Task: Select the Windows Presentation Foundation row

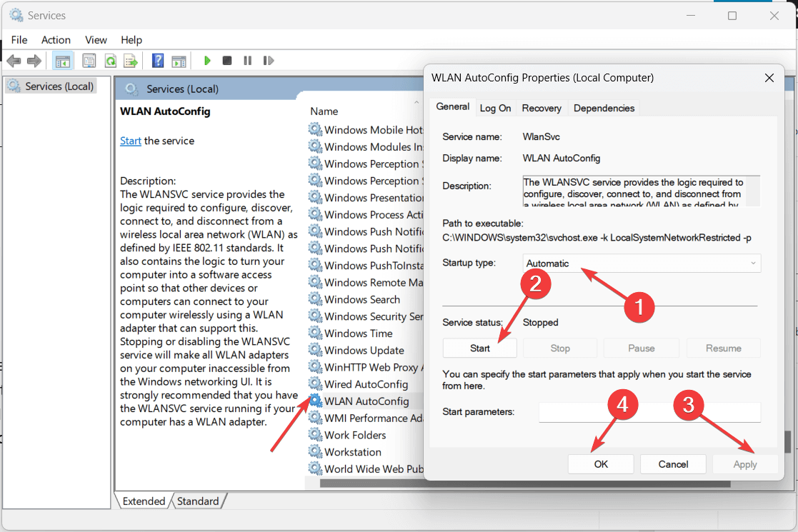Action: [x=366, y=197]
